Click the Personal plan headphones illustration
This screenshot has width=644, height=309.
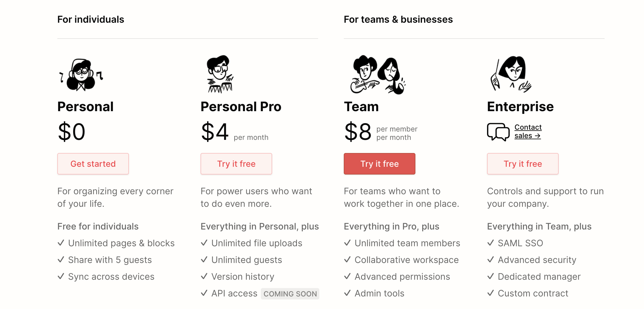tap(81, 75)
